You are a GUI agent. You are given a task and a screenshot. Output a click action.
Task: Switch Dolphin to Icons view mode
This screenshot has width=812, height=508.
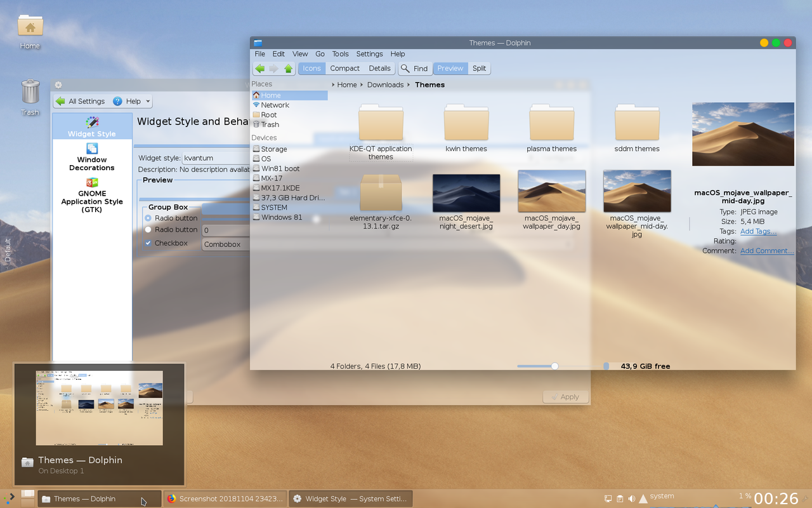(x=311, y=69)
